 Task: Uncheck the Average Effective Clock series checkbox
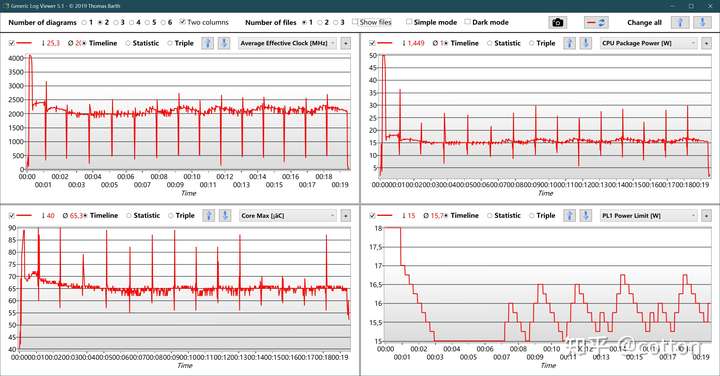tap(12, 43)
